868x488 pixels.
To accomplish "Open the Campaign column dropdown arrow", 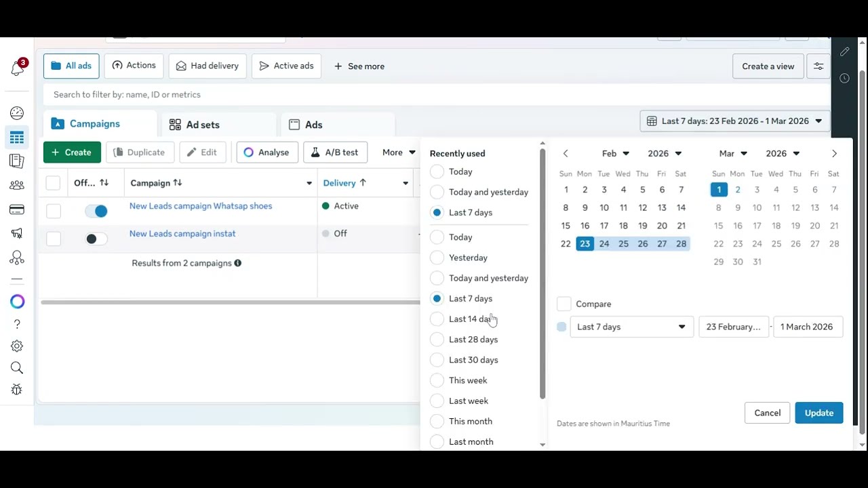I will click(309, 183).
